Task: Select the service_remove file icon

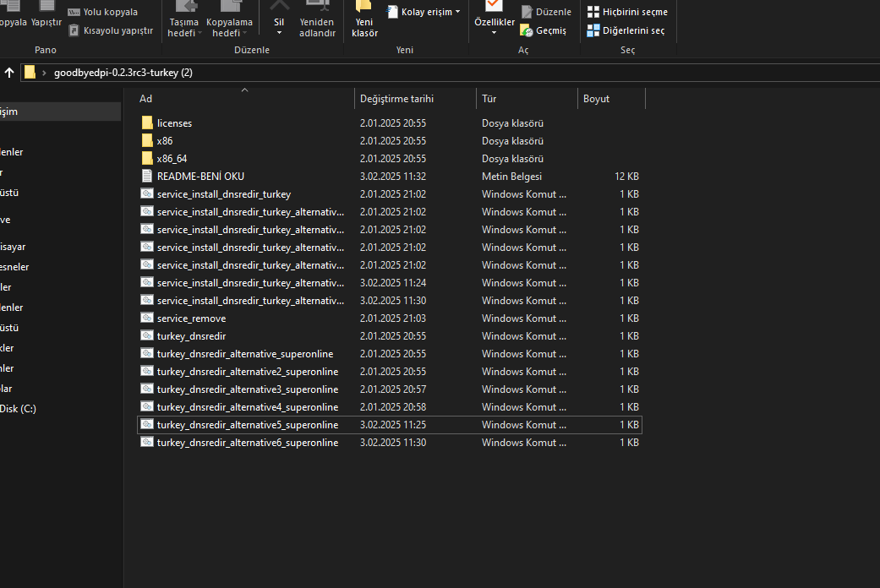Action: coord(147,318)
